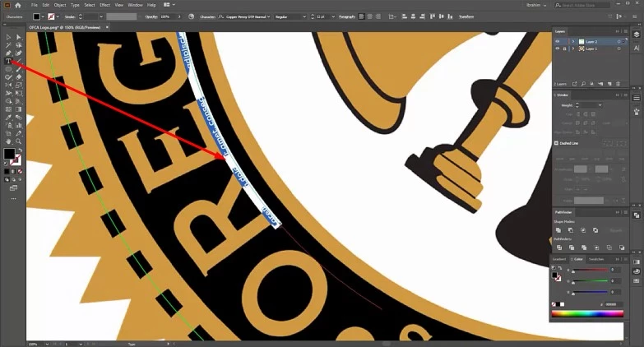Click the green channel slider

point(590,281)
